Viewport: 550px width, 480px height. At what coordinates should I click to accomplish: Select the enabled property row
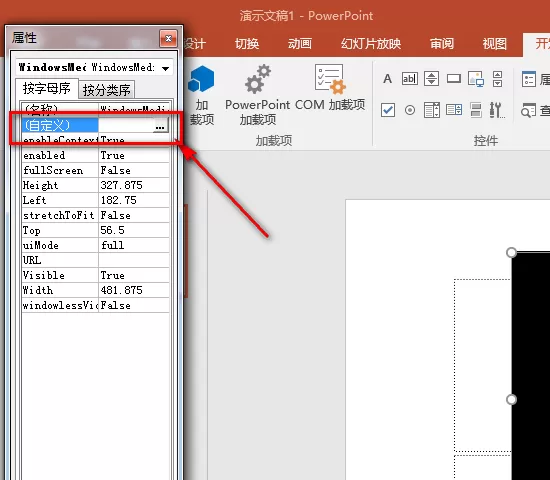(95, 155)
